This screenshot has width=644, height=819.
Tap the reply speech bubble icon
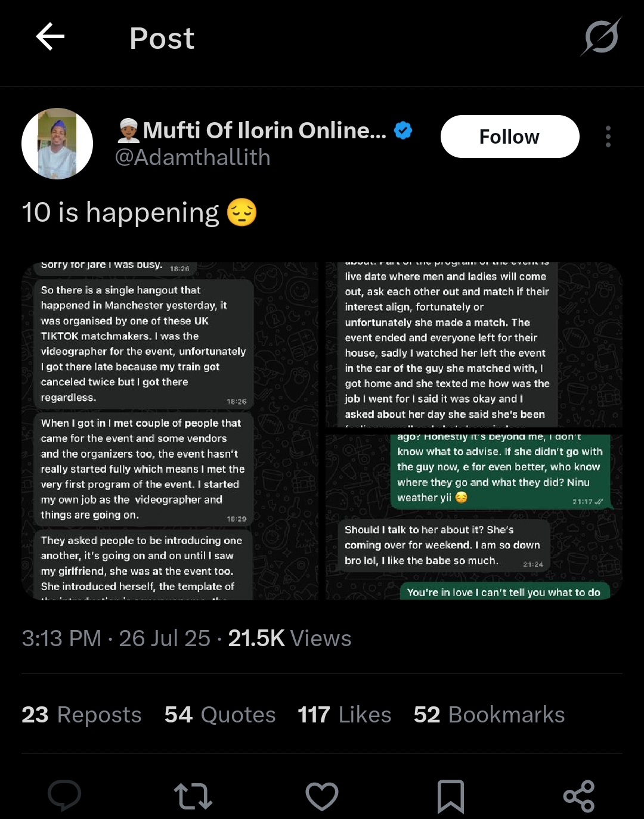pyautogui.click(x=64, y=796)
